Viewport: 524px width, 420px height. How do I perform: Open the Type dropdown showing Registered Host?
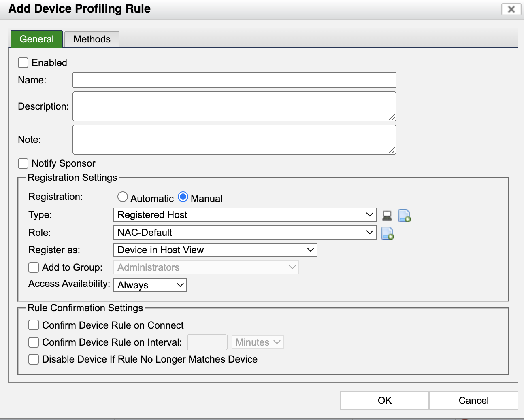(x=245, y=215)
